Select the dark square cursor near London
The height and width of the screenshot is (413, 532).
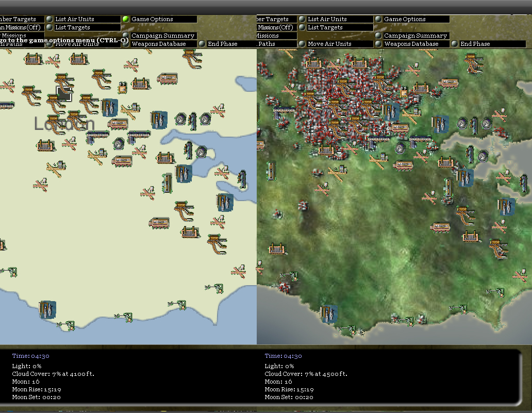(x=64, y=93)
